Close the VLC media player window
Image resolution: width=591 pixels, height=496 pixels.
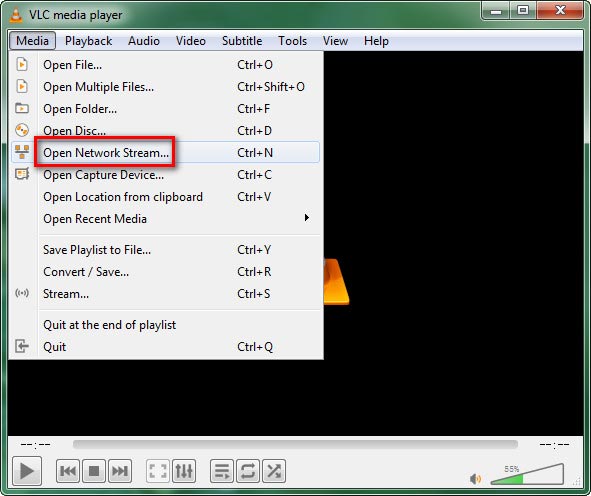(560, 11)
